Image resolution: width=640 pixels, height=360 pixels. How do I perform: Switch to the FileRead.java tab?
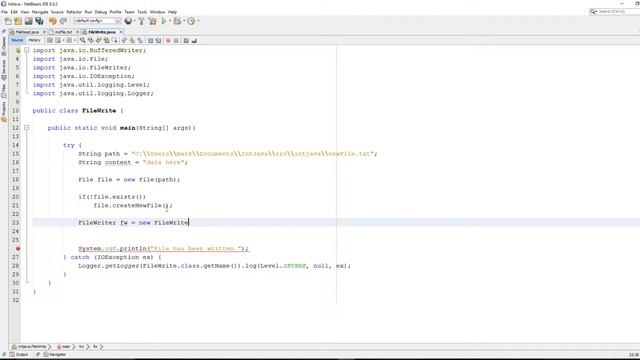coord(27,32)
